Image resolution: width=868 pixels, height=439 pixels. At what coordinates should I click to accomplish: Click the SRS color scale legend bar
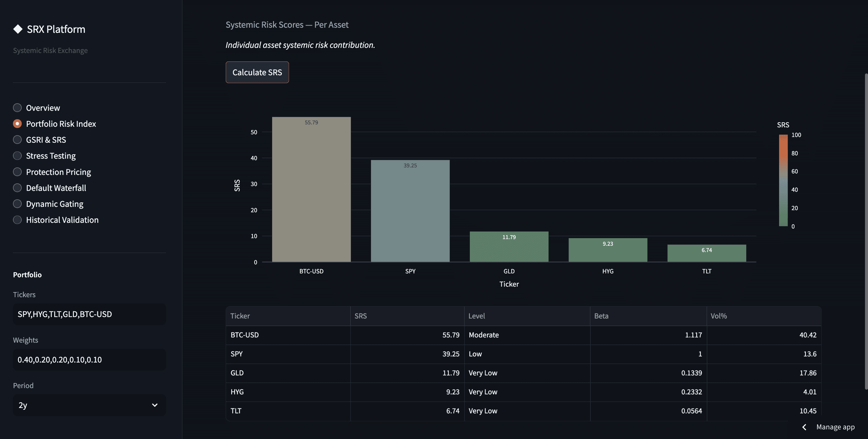coord(783,180)
